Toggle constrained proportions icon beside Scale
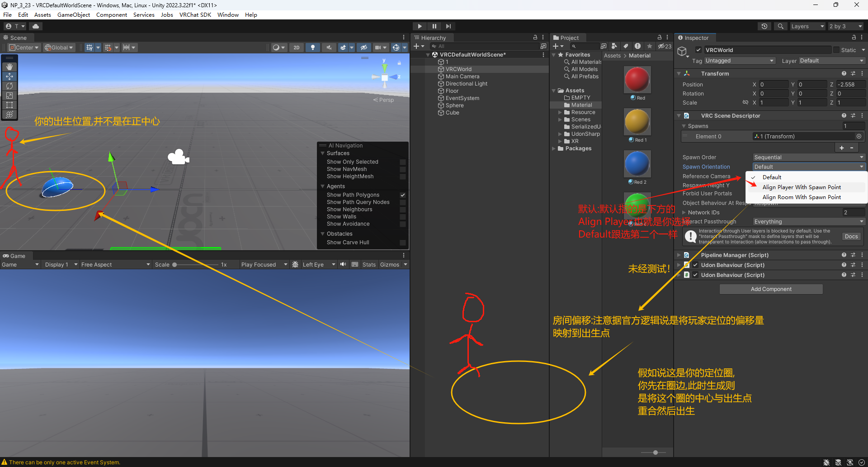Viewport: 868px width, 467px height. (745, 103)
